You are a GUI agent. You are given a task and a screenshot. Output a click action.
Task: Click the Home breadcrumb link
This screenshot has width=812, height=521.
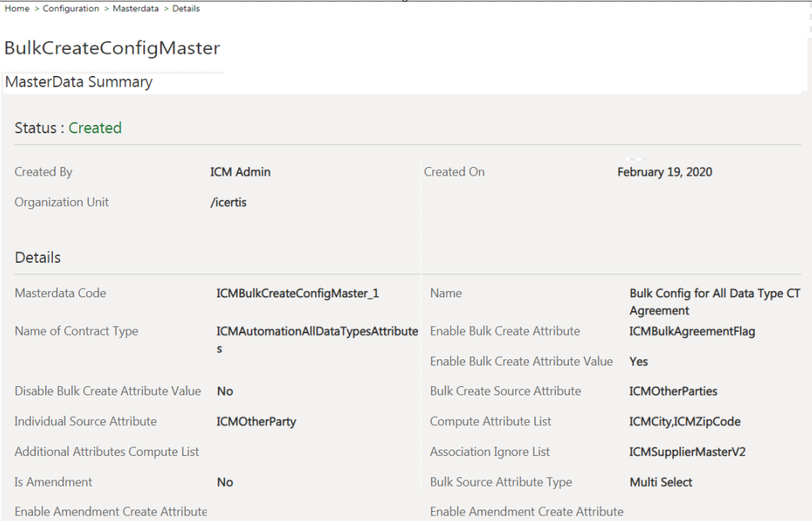point(17,8)
